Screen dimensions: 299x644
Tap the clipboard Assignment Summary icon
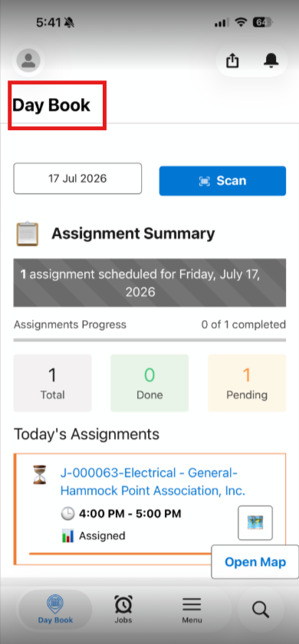pos(28,234)
